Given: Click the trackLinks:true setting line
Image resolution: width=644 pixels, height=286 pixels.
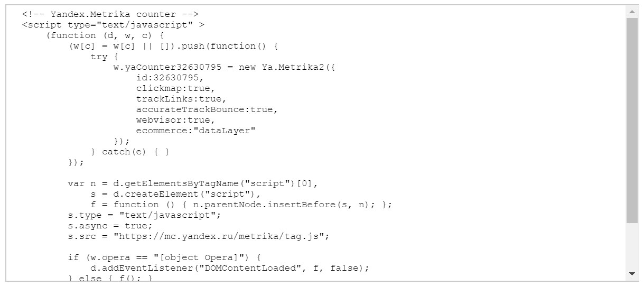Looking at the screenshot, I should (x=181, y=99).
